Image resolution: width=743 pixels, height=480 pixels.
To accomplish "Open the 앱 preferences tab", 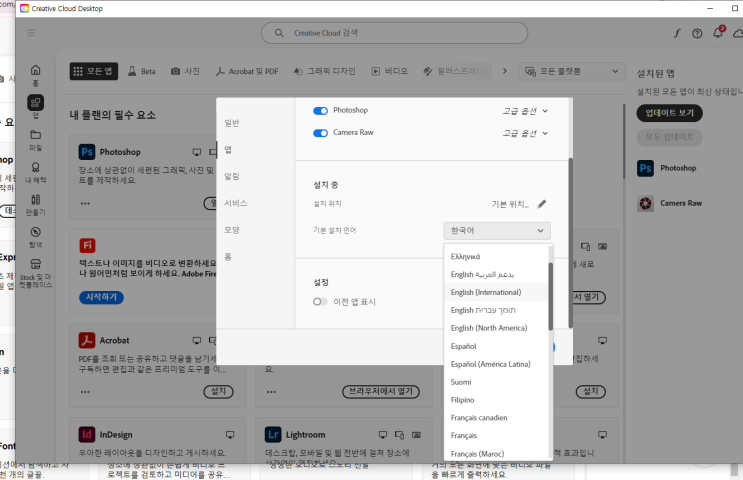I will 228,150.
